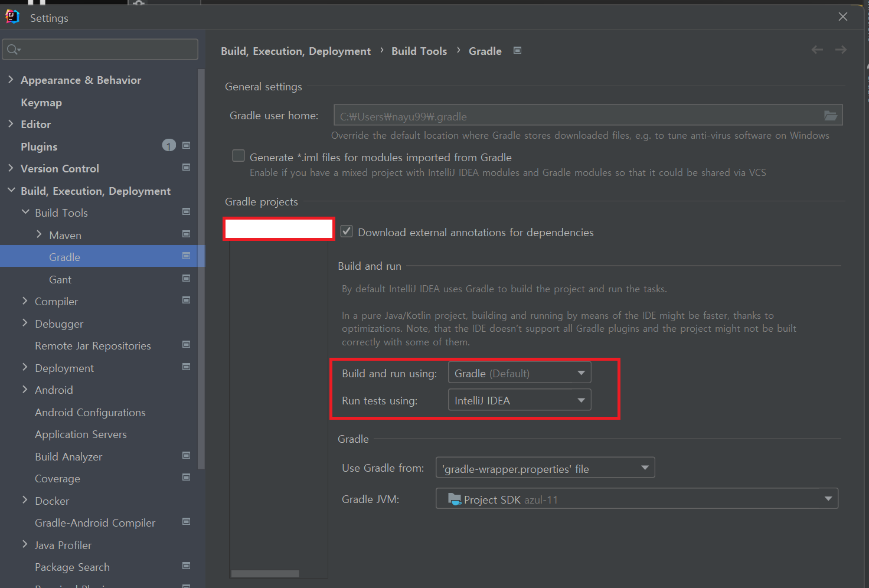The height and width of the screenshot is (588, 869).
Task: Expand the Android node
Action: tap(25, 389)
